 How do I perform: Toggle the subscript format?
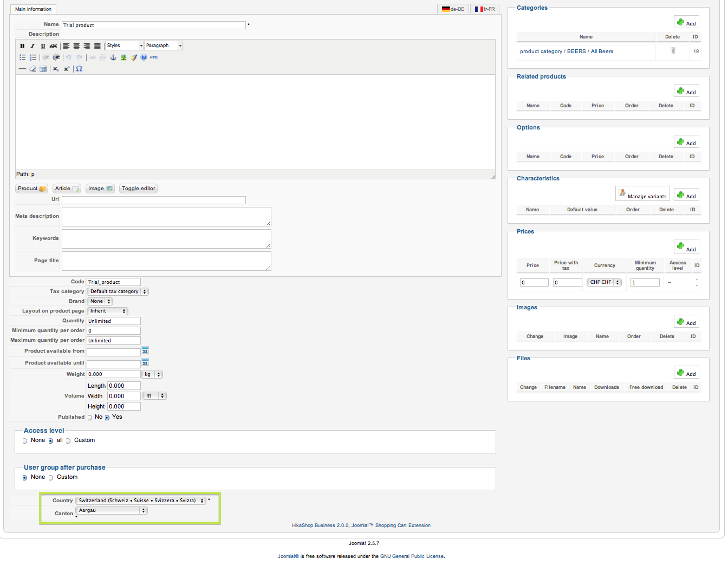[56, 69]
